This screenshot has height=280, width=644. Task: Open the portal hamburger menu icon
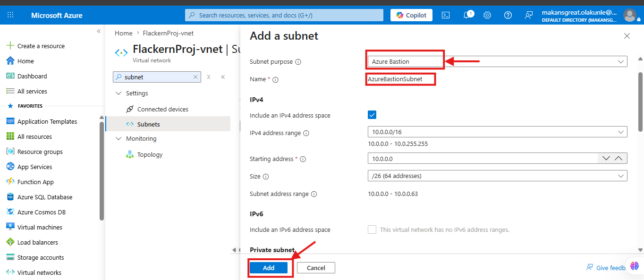(x=10, y=15)
